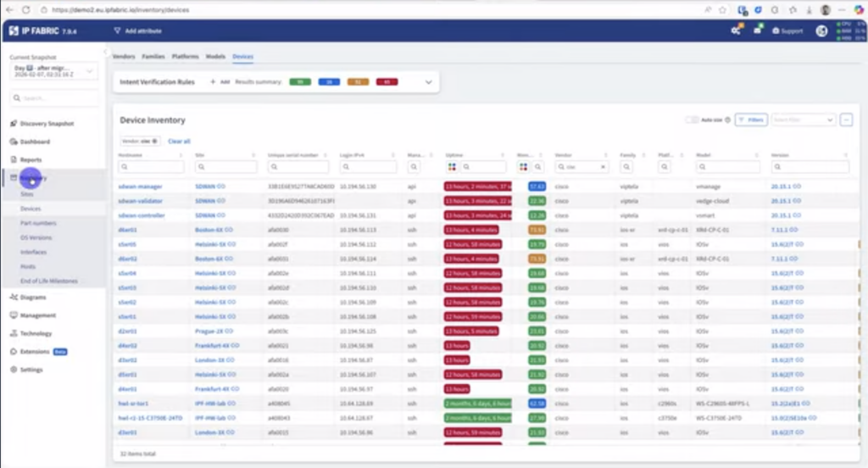Screen dimensions: 868x468
Task: Open the Select filter dropdown
Action: [803, 120]
